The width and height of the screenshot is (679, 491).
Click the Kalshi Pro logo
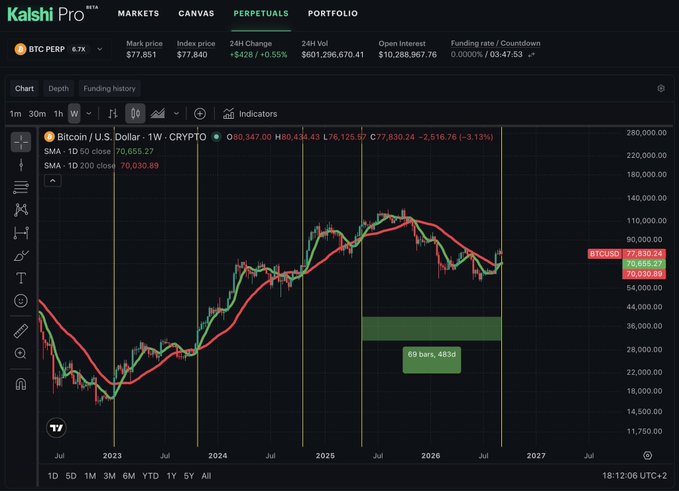click(52, 14)
